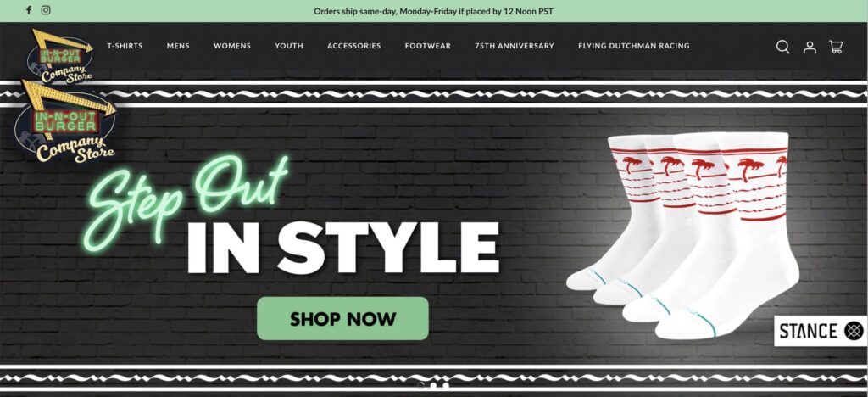This screenshot has width=868, height=397.
Task: Click the green Shop Now button
Action: tap(342, 318)
